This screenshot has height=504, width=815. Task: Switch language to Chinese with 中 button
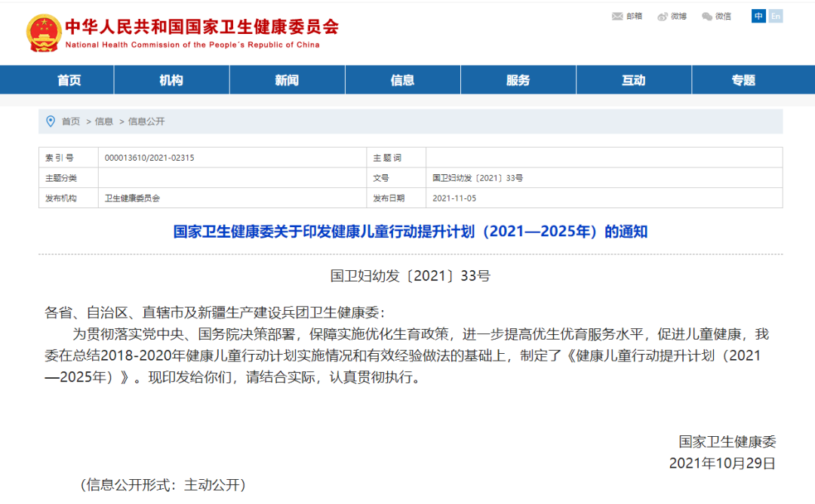pyautogui.click(x=758, y=16)
